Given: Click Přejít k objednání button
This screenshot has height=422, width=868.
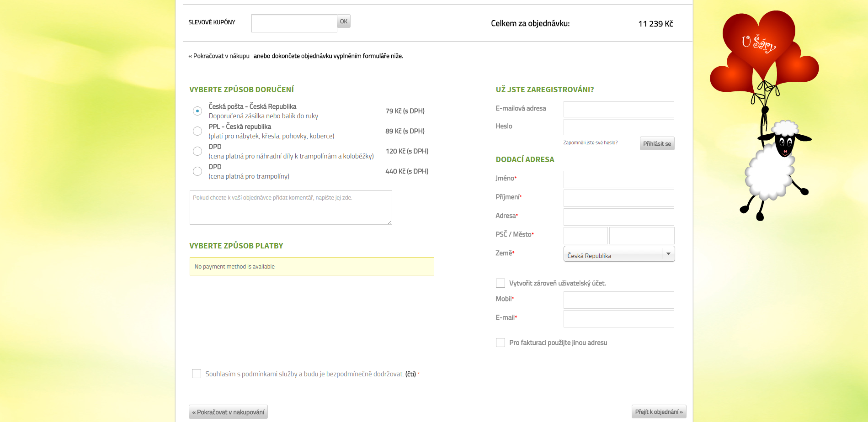Looking at the screenshot, I should [x=659, y=411].
